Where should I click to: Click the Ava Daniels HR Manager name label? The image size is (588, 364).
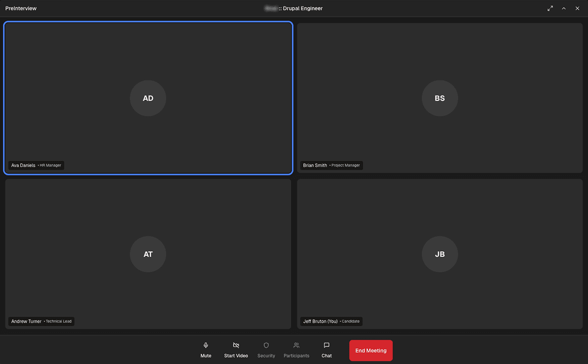36,166
